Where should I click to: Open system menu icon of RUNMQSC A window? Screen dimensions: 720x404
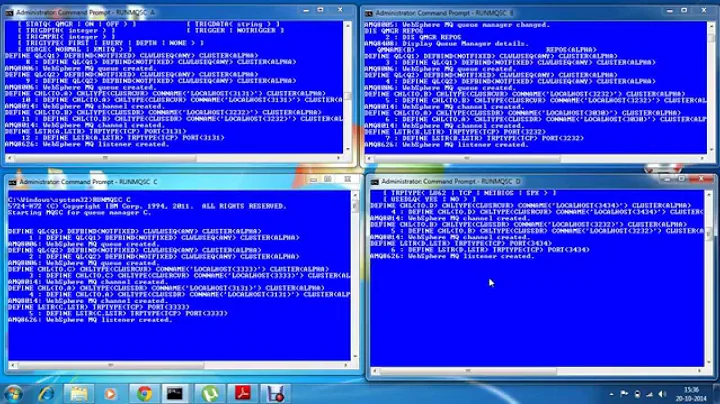(x=9, y=12)
